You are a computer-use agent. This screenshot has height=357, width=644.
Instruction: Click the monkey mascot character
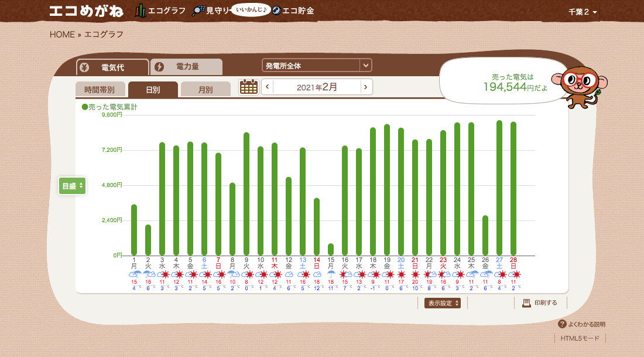pyautogui.click(x=580, y=87)
